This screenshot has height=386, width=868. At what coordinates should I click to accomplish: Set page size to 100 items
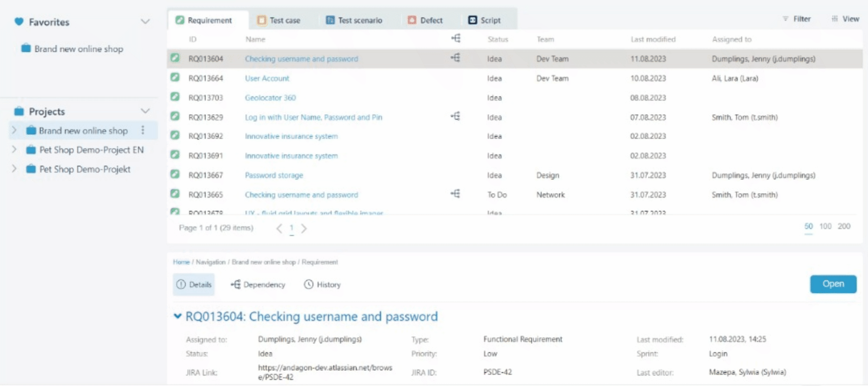825,226
